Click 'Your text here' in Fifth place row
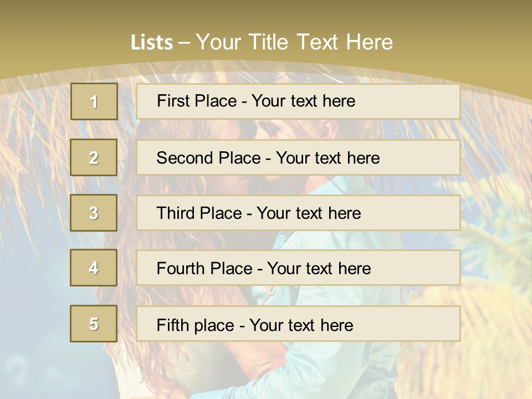532x399 pixels. [301, 325]
